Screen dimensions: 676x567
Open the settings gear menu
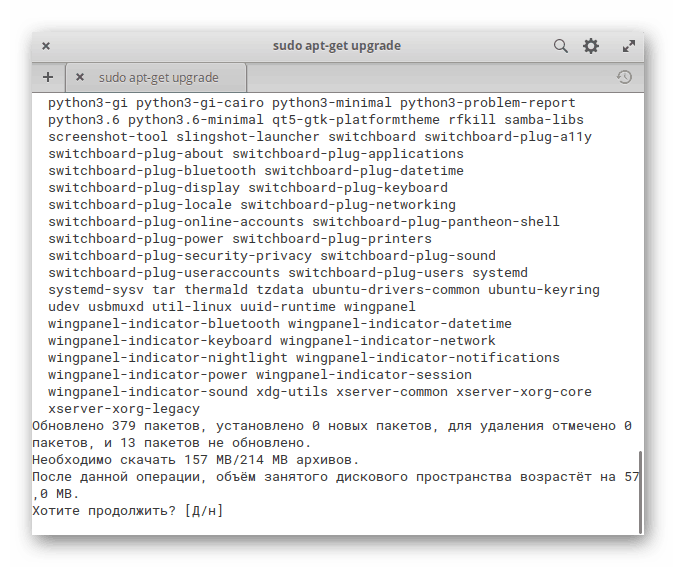(x=591, y=46)
